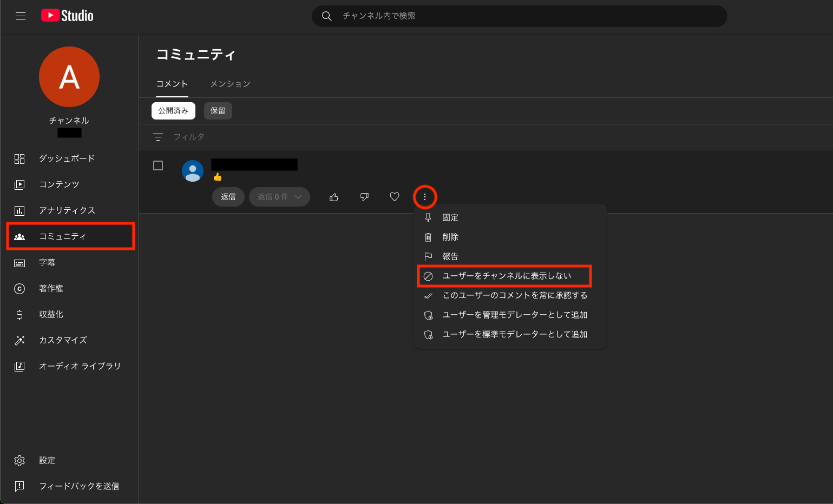Expand the 返信 0 件 replies dropdown
This screenshot has height=504, width=833.
pyautogui.click(x=279, y=197)
